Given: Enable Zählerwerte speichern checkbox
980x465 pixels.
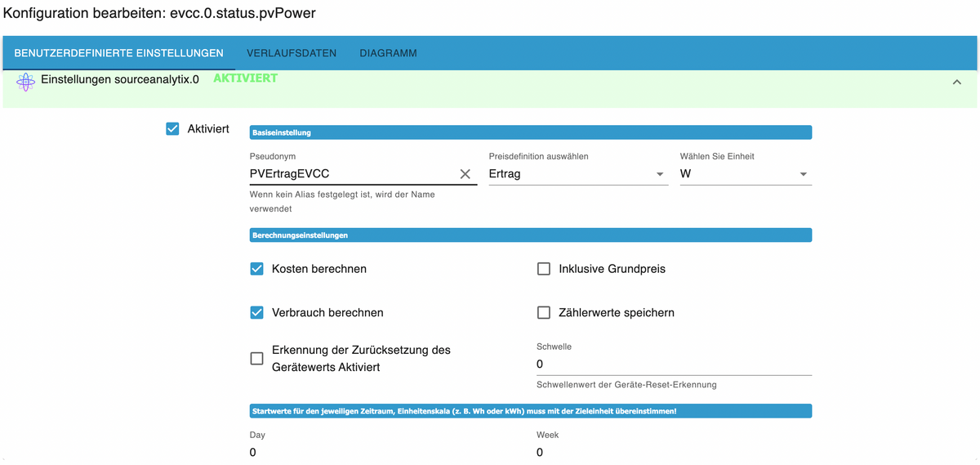Looking at the screenshot, I should 544,313.
